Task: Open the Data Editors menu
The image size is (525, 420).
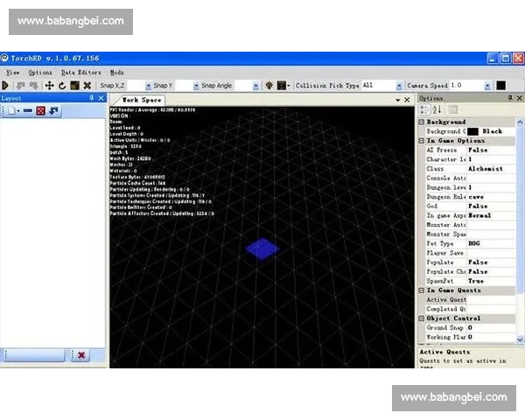Action: coord(80,72)
